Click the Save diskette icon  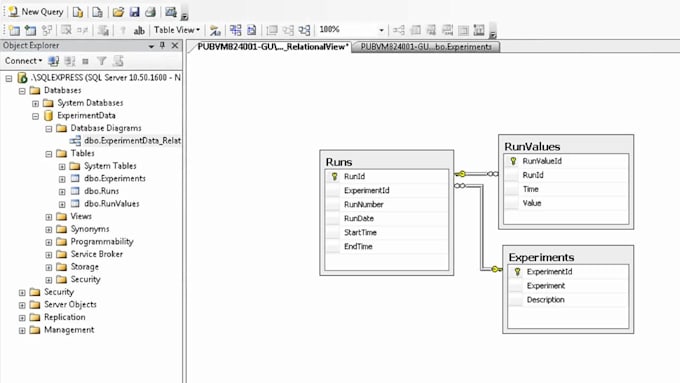tap(134, 12)
